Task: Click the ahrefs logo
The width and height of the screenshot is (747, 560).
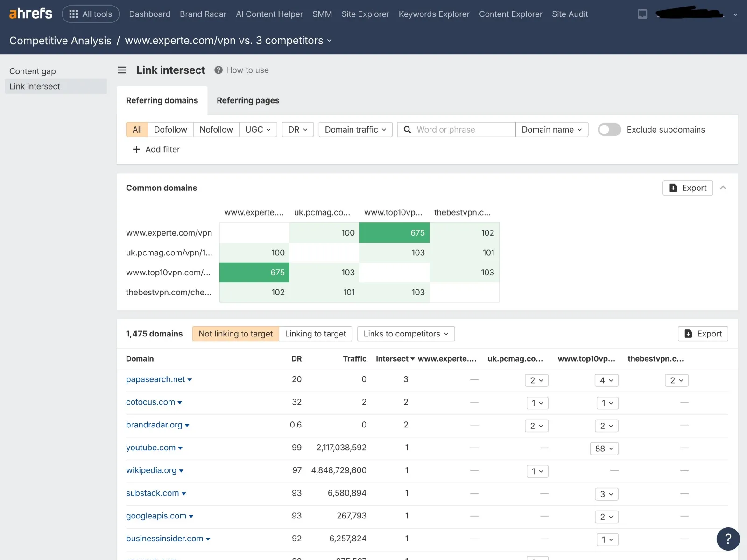Action: [x=31, y=14]
